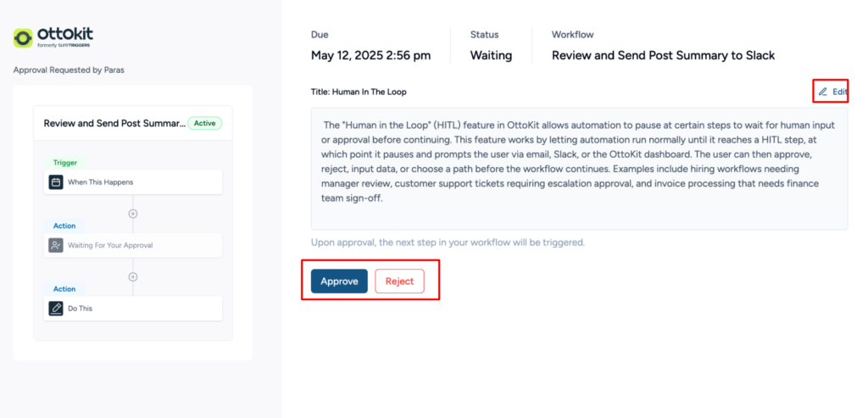Select the When This Happens trigger step

pyautogui.click(x=132, y=181)
